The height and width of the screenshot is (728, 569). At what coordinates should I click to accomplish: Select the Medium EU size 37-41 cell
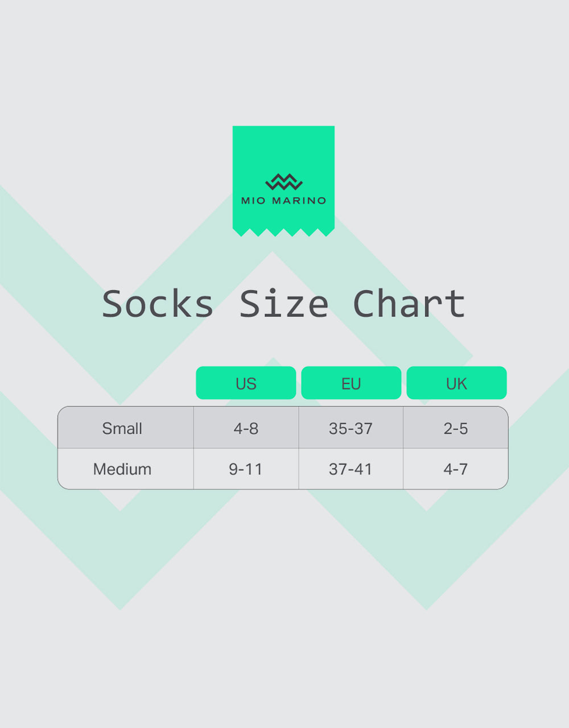351,469
